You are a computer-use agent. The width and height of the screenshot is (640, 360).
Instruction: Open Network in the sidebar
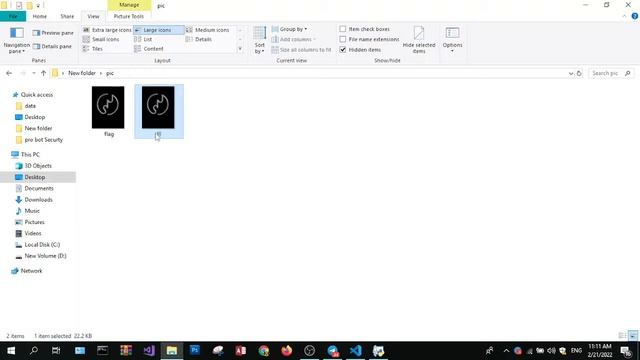31,271
